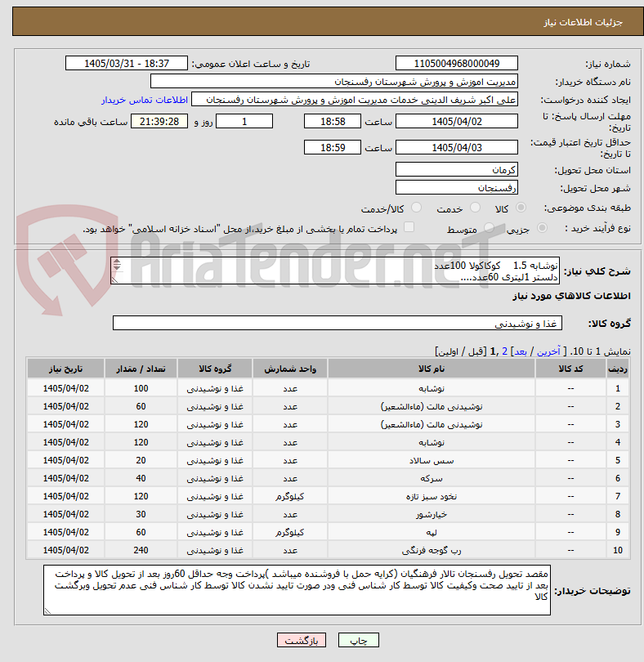
Task: Click the کد کالا column header
Action: 570,369
